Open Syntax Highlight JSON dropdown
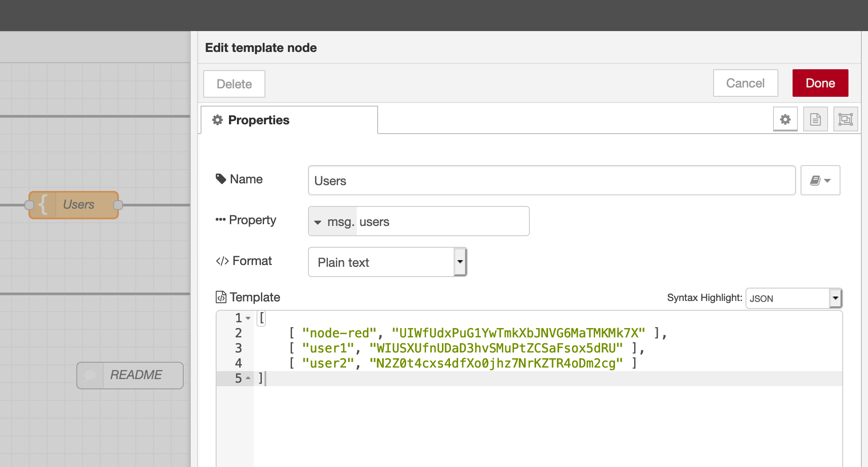 793,298
